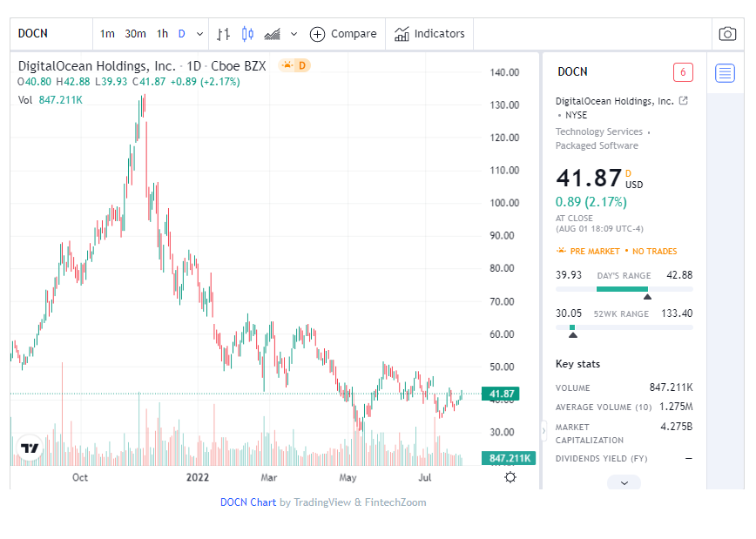Click the red 6 notification badge
This screenshot has height=539, width=756.
point(683,72)
